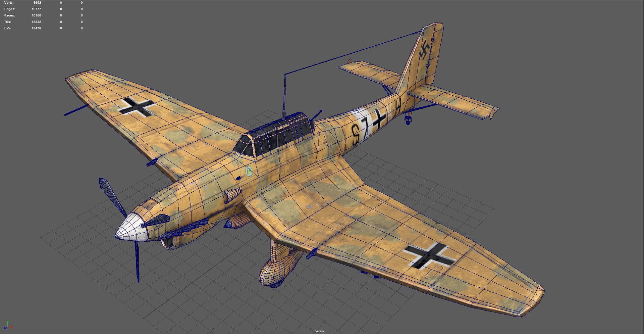Image resolution: width=644 pixels, height=334 pixels.
Task: Select the tail wheel under the fuselage
Action: click(408, 120)
